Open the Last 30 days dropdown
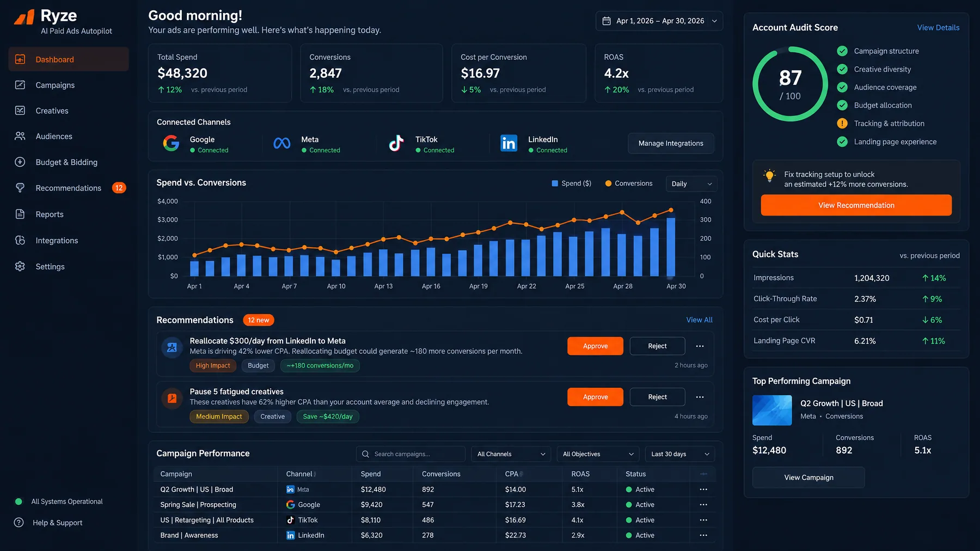This screenshot has width=980, height=551. (x=680, y=454)
